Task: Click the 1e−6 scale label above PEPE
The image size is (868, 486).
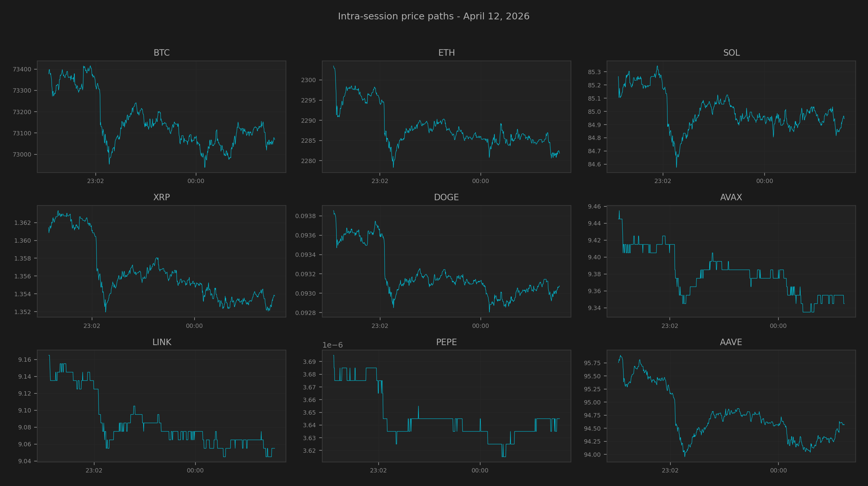Action: 332,345
